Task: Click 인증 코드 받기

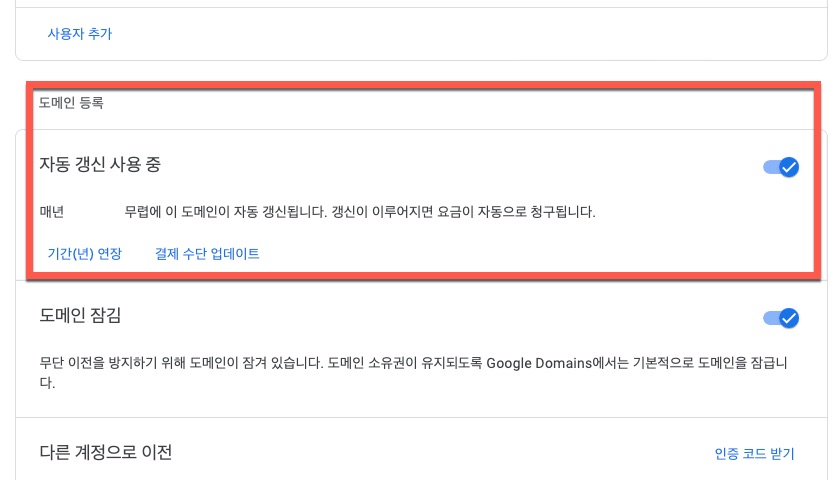Action: coord(754,454)
